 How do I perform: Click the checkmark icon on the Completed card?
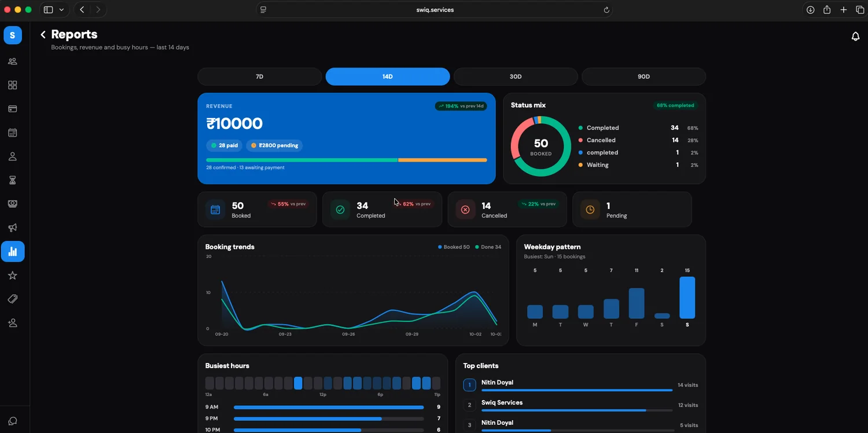[340, 210]
